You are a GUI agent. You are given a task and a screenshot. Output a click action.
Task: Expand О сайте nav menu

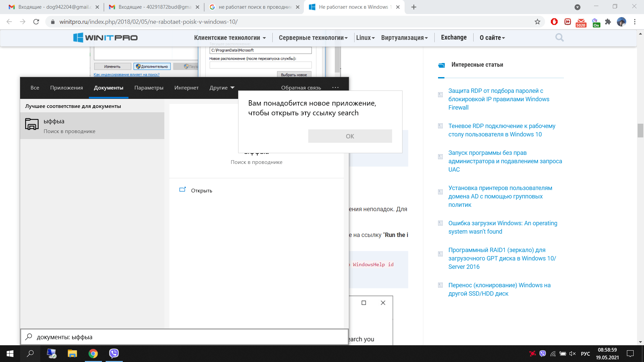[492, 38]
